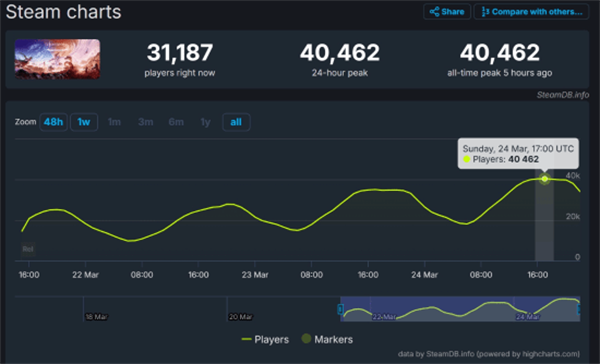Choose the all zoom range
Image resolution: width=600 pixels, height=364 pixels.
[236, 122]
